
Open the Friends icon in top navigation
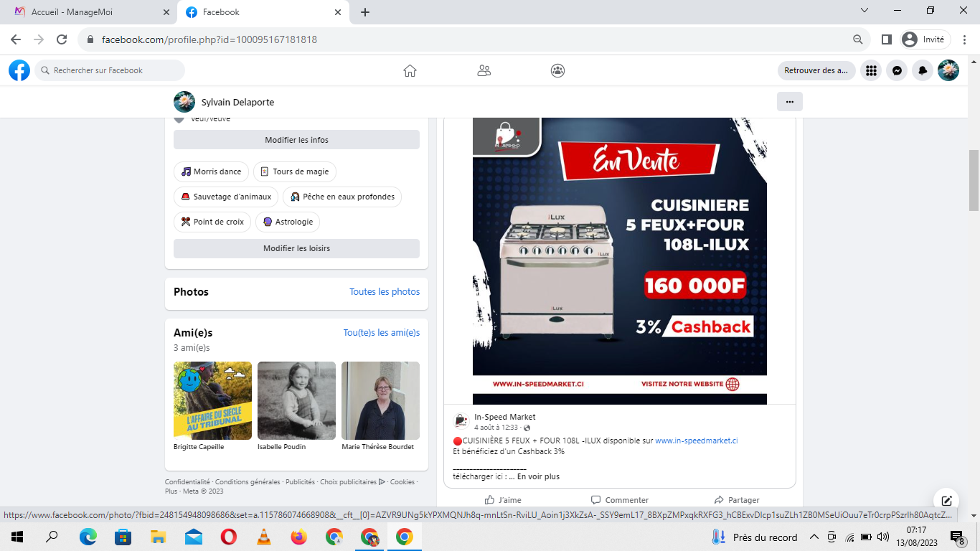coord(484,70)
